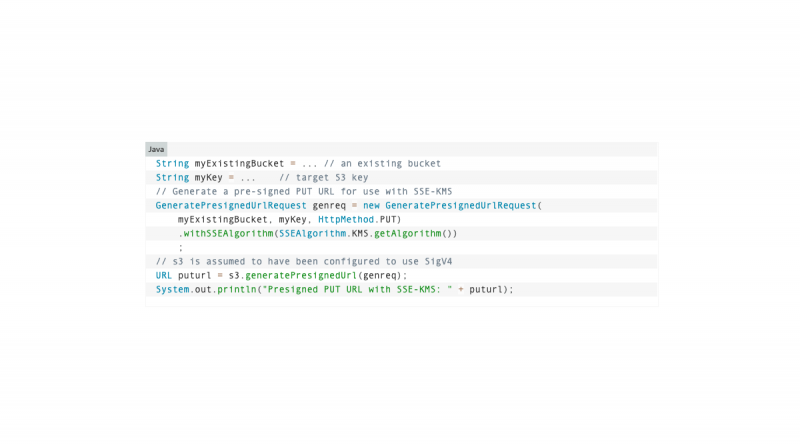Screen dimensions: 800x445
Task: Click HttpMethod in the constructor arguments
Action: [346, 219]
